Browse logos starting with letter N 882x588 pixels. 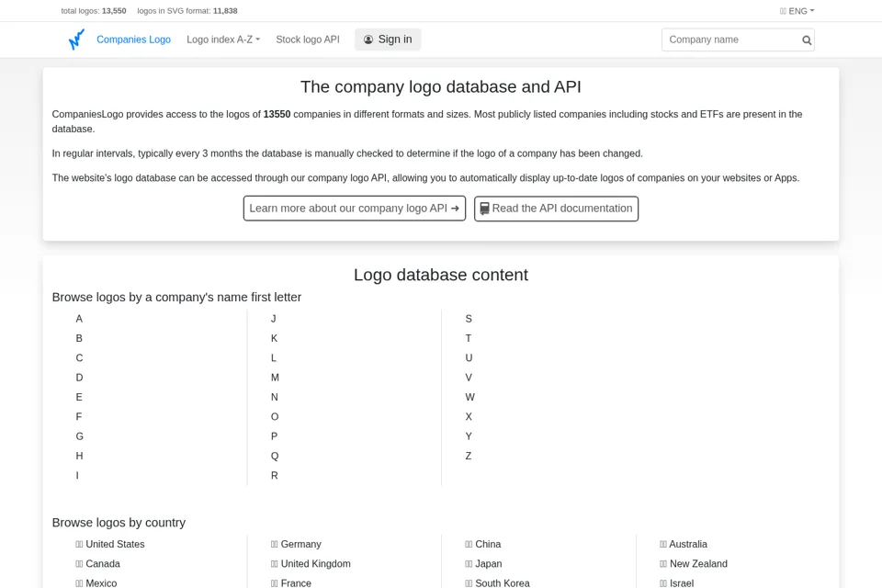pos(274,397)
